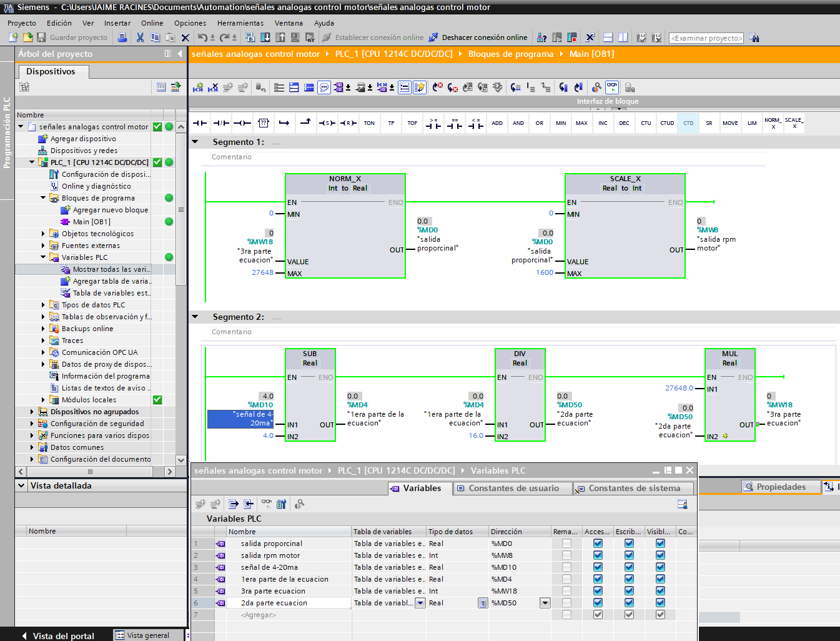The image size is (840, 641).
Task: Insert the MOVE instruction
Action: 730,123
